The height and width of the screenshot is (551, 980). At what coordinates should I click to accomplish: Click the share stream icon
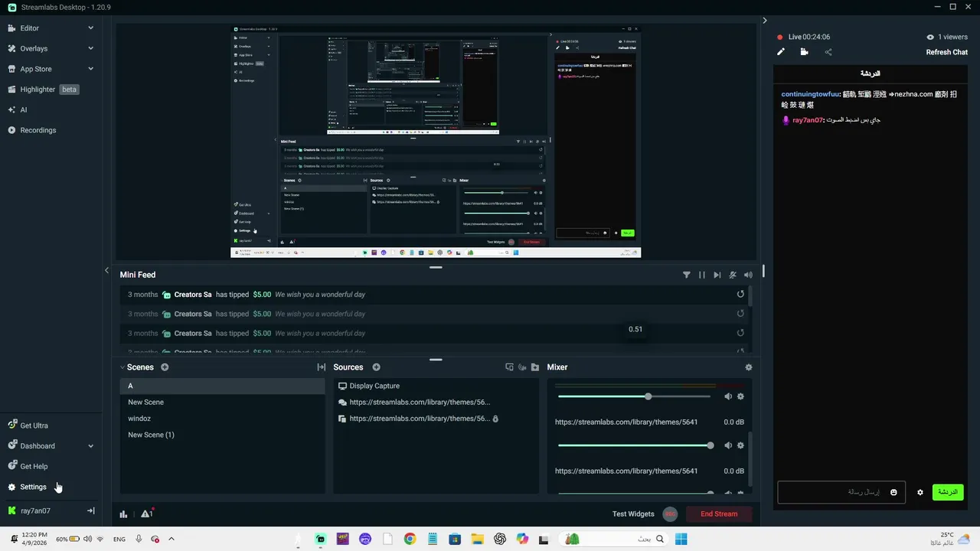(828, 52)
